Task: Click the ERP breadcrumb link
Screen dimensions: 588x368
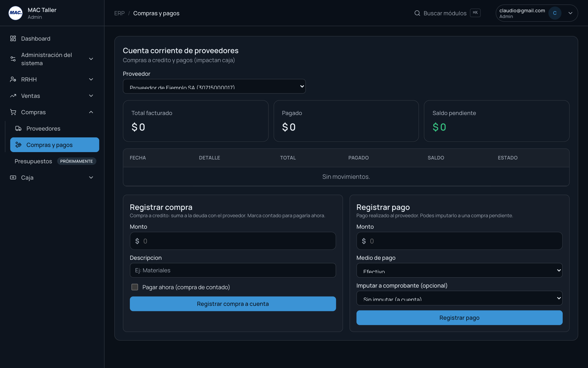Action: (x=119, y=13)
